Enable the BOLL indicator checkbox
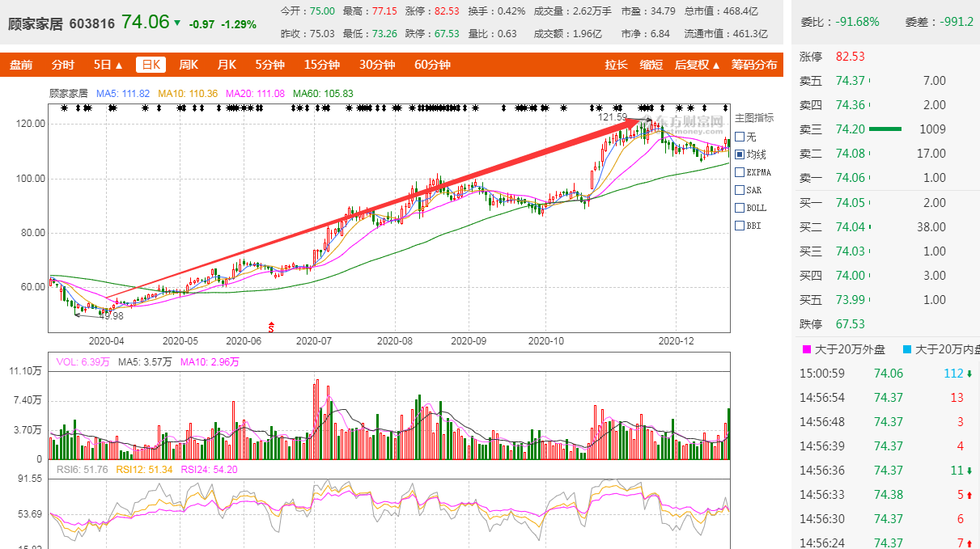 739,208
